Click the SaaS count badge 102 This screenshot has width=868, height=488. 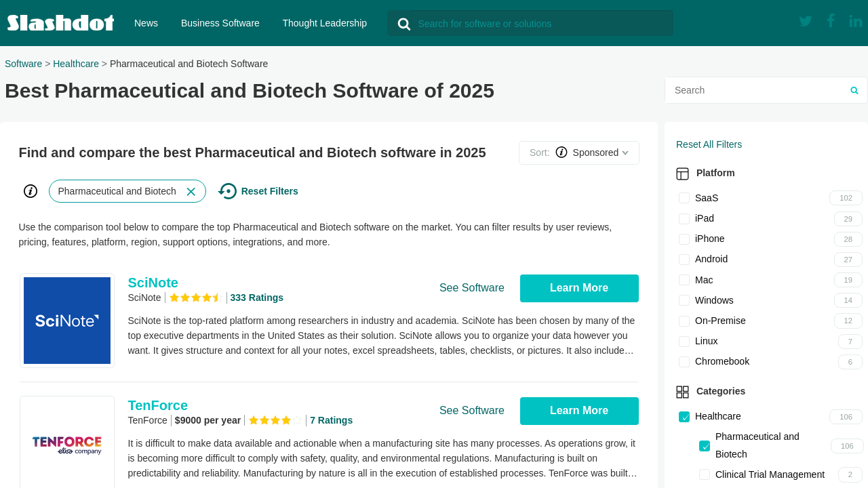pos(846,198)
